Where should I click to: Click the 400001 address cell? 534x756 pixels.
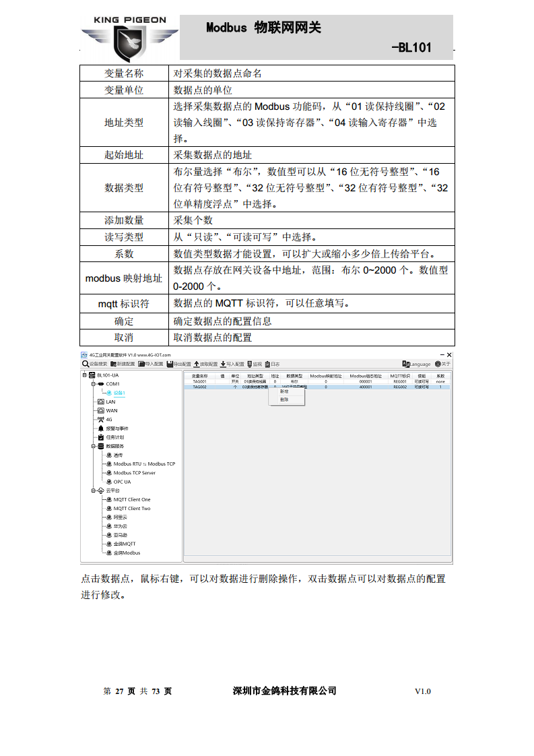tap(366, 387)
